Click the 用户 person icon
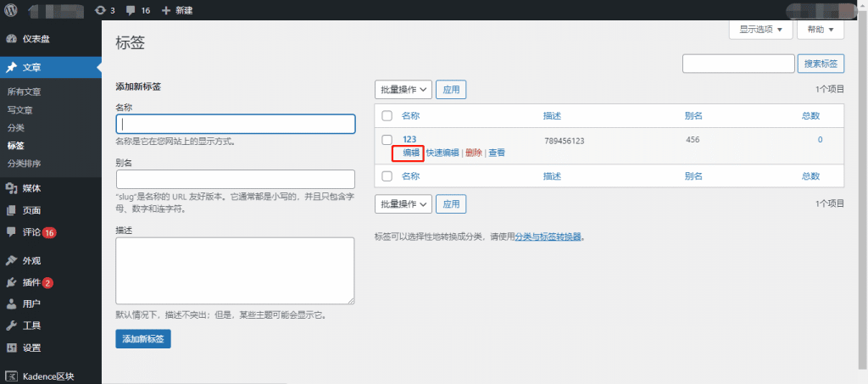 coord(11,303)
